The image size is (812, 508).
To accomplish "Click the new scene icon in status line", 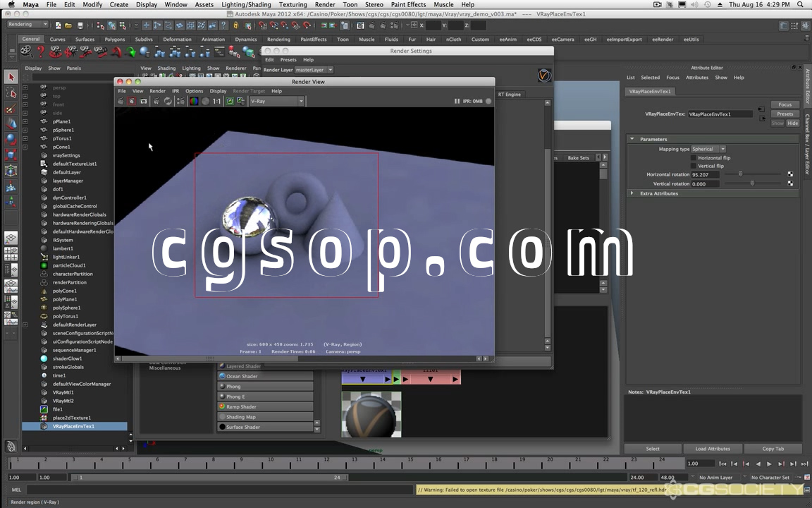I will point(58,25).
